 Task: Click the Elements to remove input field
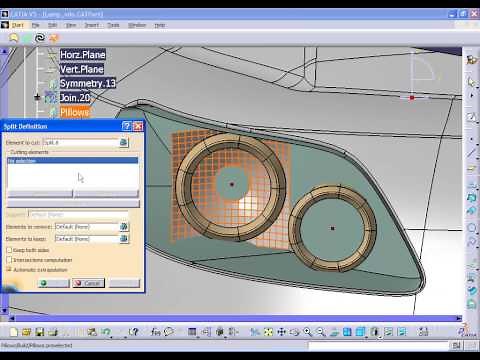click(x=87, y=227)
